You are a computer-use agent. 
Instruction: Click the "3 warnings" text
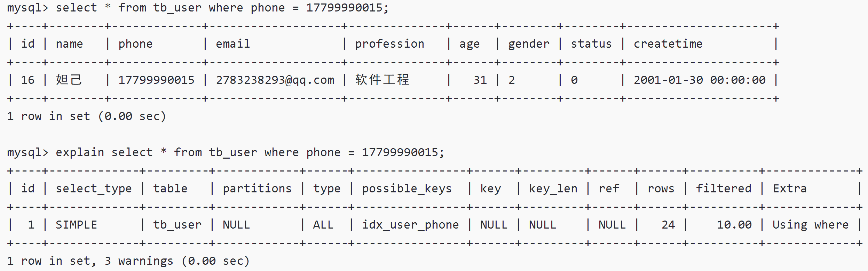pos(139,261)
